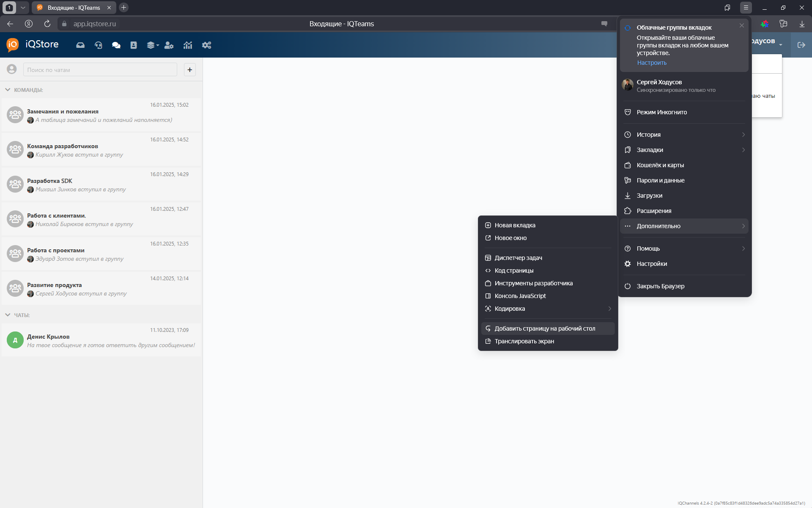Expand the layers stack dropdown in iQStore header
The image size is (812, 508).
[153, 45]
